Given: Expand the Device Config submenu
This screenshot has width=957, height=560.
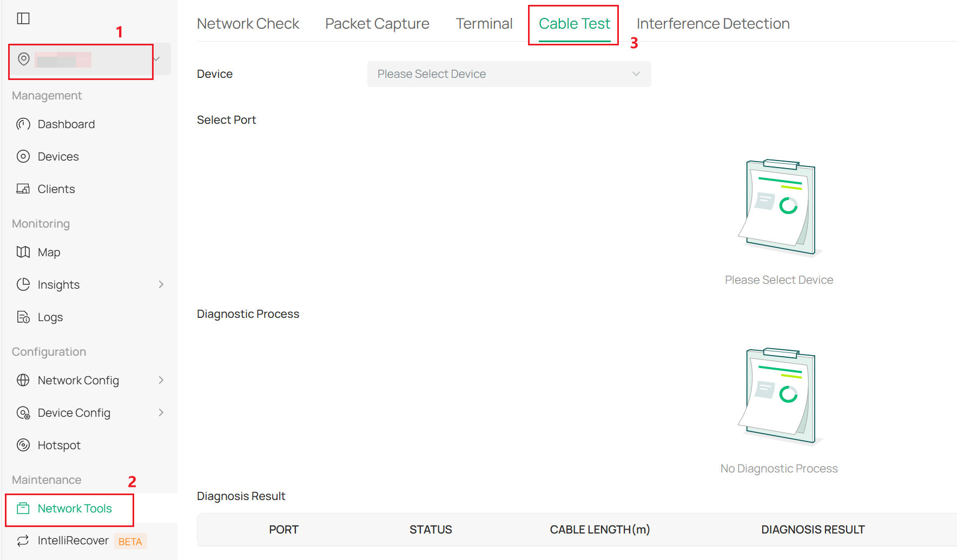Looking at the screenshot, I should click(x=161, y=412).
